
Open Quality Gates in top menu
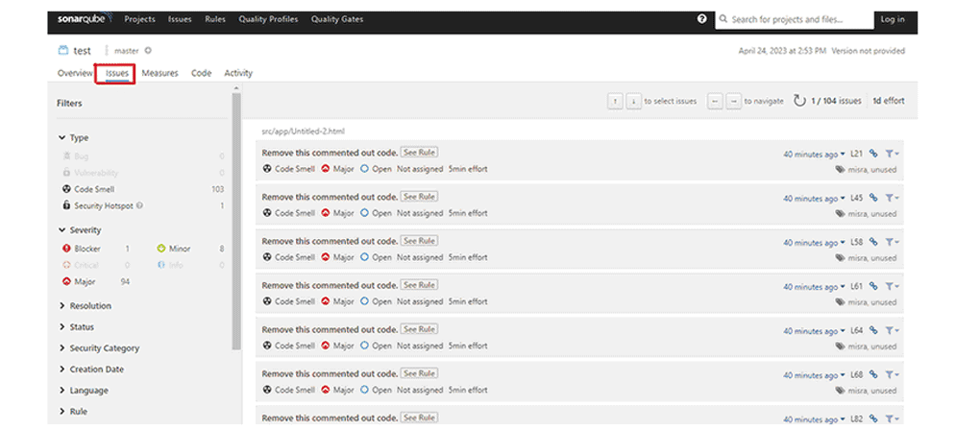pyautogui.click(x=337, y=19)
